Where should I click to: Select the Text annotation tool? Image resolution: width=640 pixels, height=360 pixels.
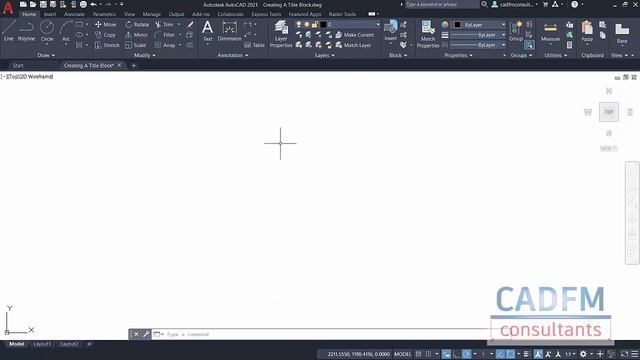[207, 31]
